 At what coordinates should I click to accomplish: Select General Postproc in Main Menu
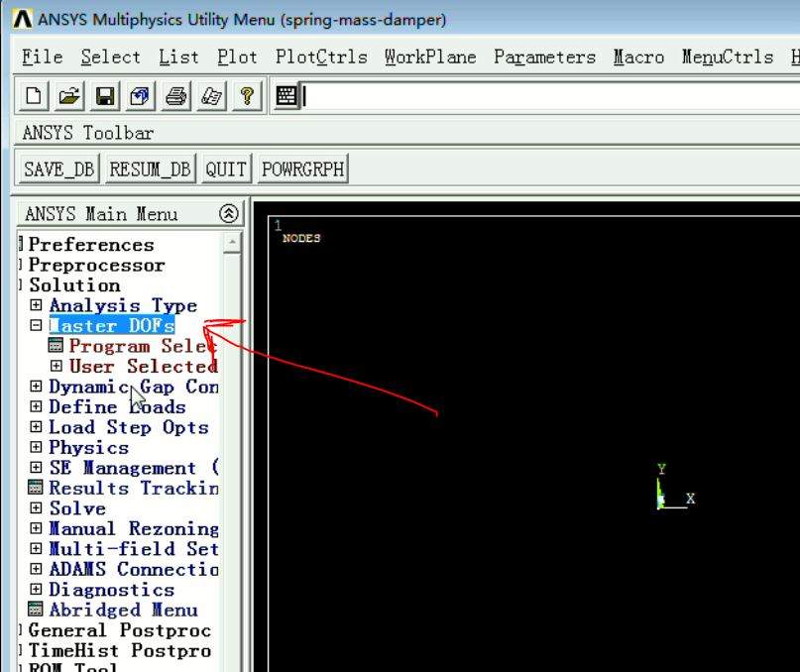click(x=119, y=629)
